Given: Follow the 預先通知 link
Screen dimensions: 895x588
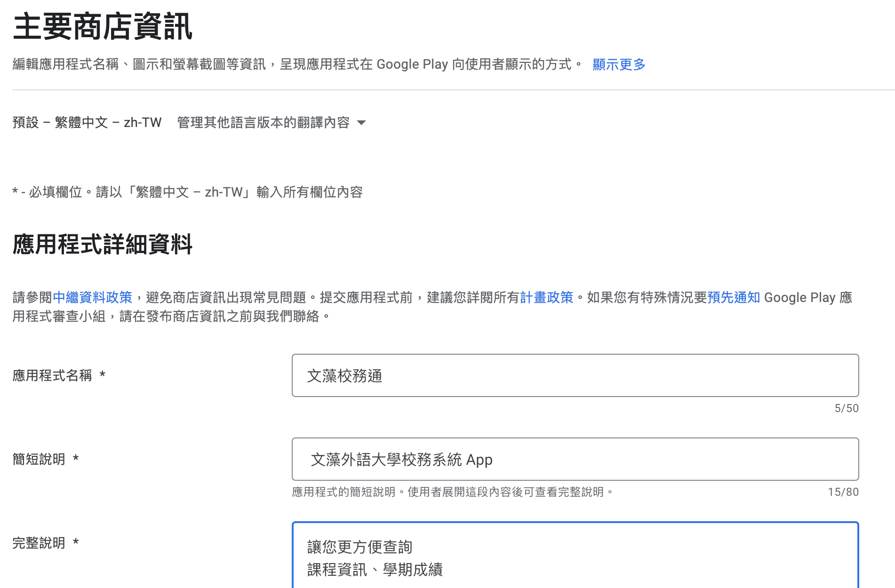Looking at the screenshot, I should pyautogui.click(x=733, y=297).
